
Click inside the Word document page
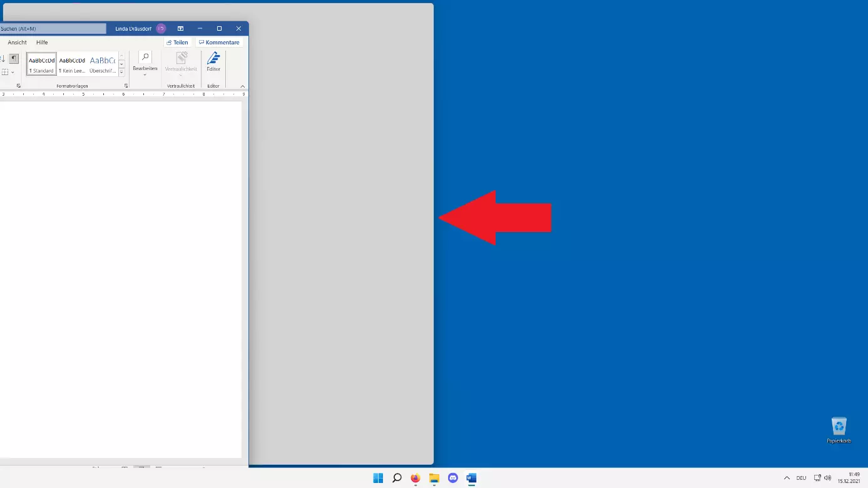click(x=121, y=279)
